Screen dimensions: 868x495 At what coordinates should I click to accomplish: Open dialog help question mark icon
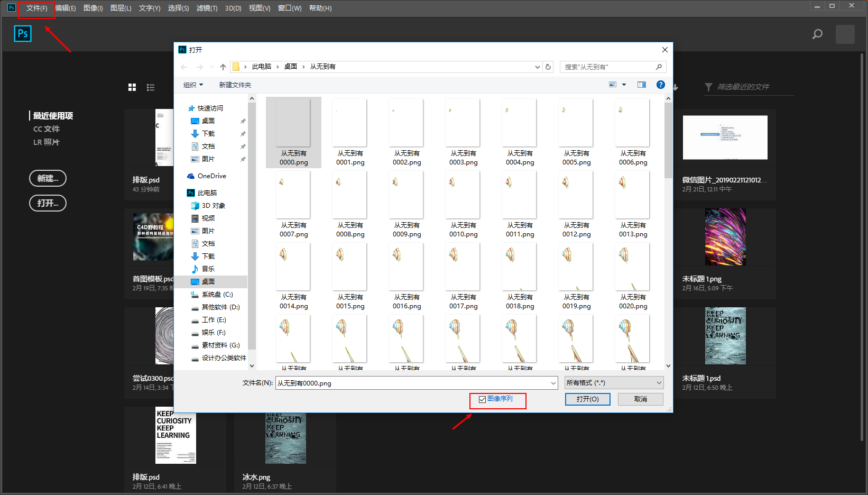point(660,85)
